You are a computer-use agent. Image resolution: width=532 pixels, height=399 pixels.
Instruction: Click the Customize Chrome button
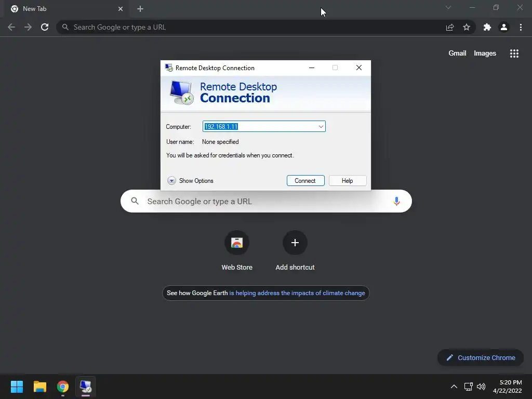click(x=481, y=357)
